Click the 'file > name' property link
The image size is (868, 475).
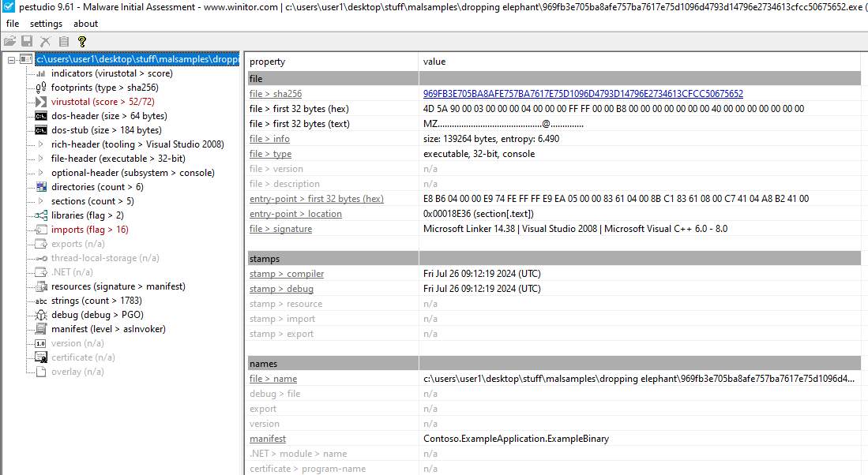coord(273,379)
